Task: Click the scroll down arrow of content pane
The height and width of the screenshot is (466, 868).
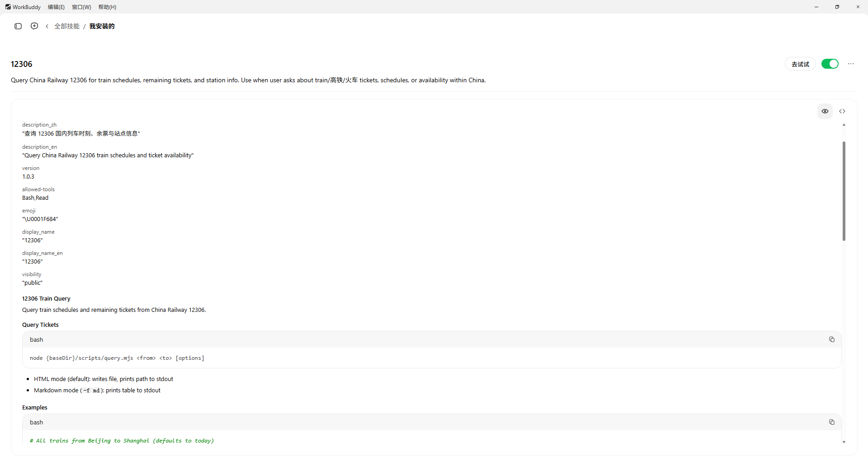Action: click(844, 442)
